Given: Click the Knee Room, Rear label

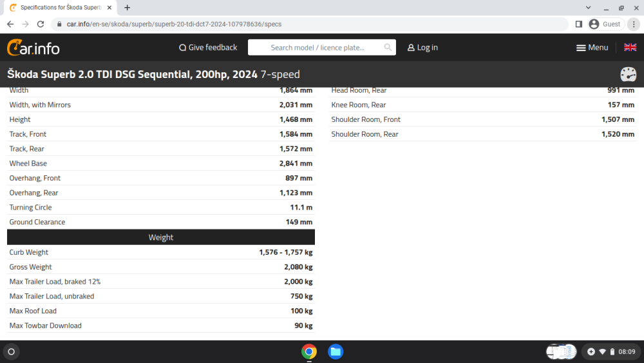Looking at the screenshot, I should click(x=359, y=105).
